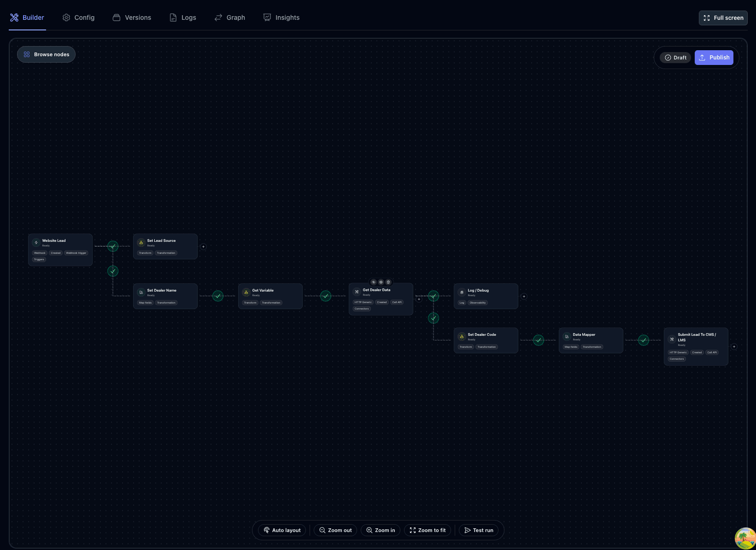Click the Full screen button
The image size is (756, 550).
(723, 18)
